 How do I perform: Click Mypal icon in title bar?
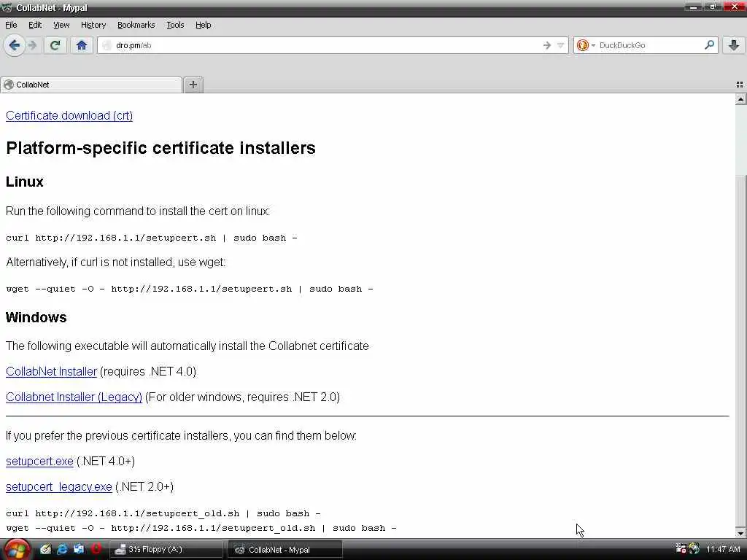point(7,7)
